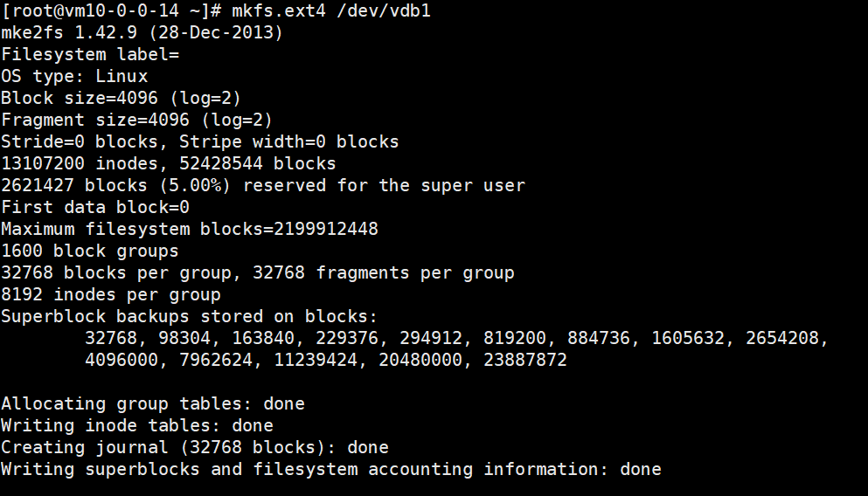Screen dimensions: 868x496
Task: Click the mke2fs 1.42.9 version line
Action: [x=142, y=32]
